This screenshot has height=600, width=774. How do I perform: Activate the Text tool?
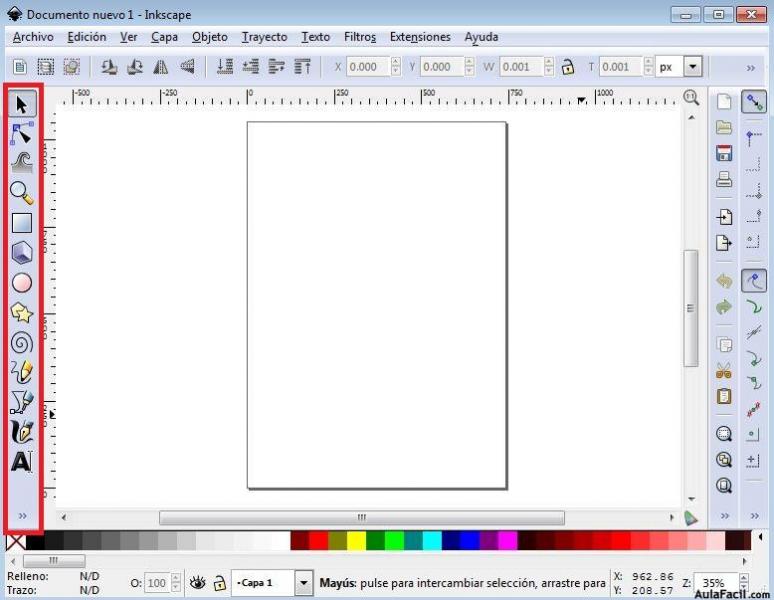(x=22, y=462)
